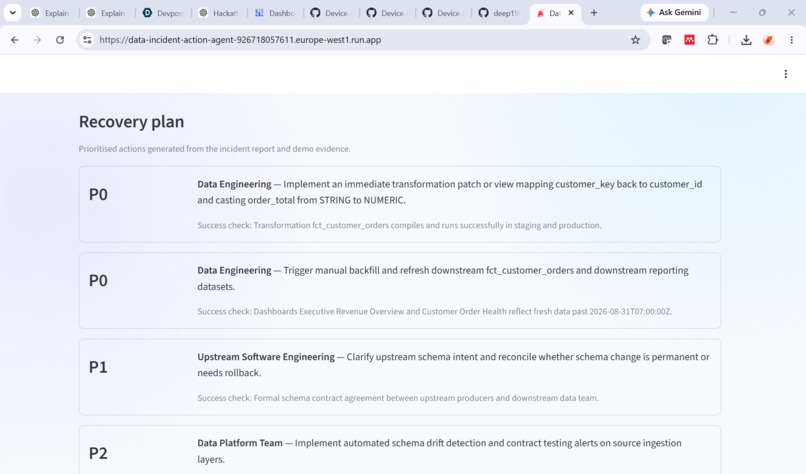The height and width of the screenshot is (474, 806).
Task: Restore down the browser window
Action: pos(762,12)
